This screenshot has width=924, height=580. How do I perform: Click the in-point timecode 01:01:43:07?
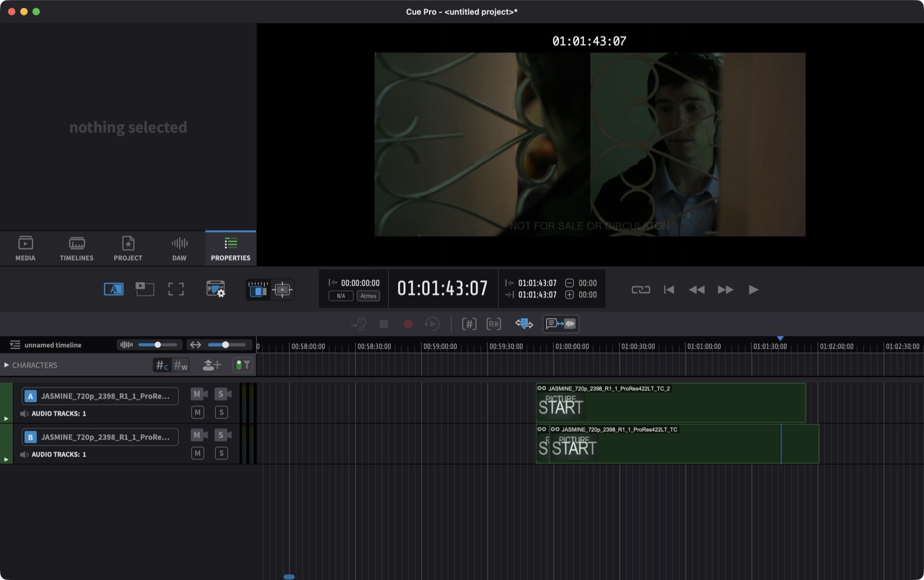coord(537,283)
